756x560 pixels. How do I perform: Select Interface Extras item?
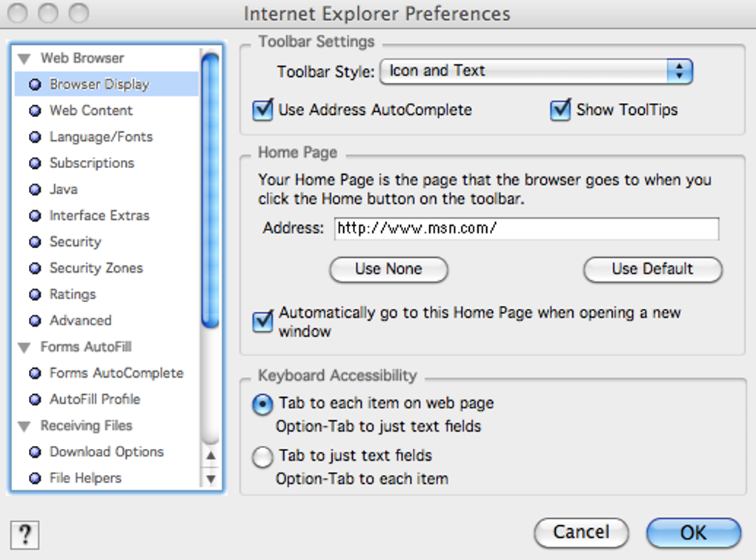(99, 216)
